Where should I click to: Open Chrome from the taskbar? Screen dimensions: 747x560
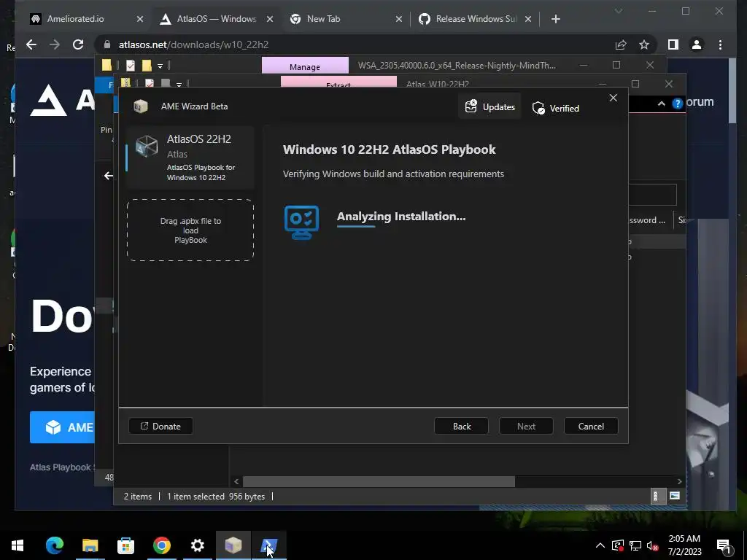click(x=161, y=545)
